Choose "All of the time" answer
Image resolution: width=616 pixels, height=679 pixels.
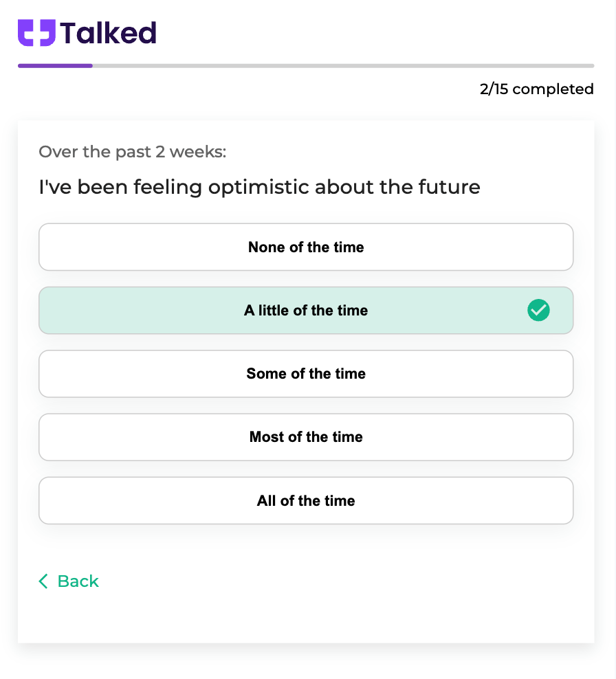[x=306, y=500]
